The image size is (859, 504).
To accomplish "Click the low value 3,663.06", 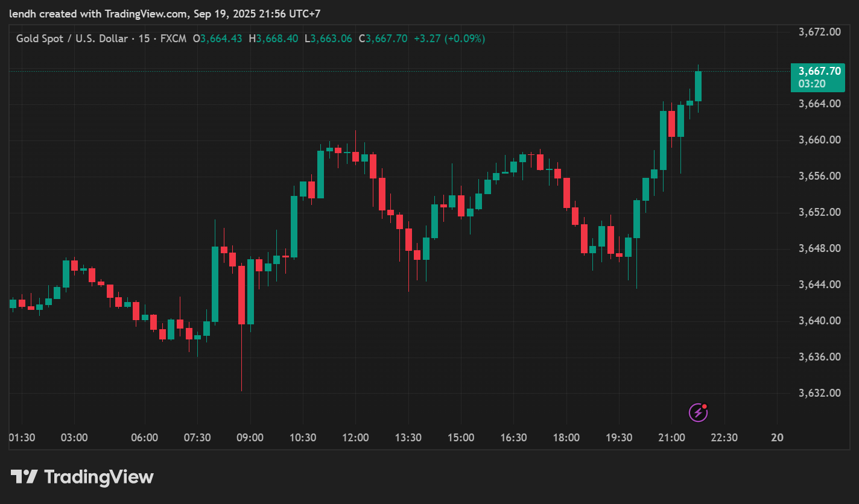I will tap(331, 39).
